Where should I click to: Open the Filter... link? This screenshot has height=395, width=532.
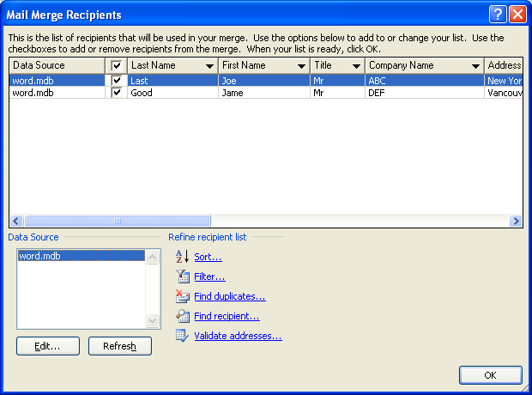pos(209,276)
